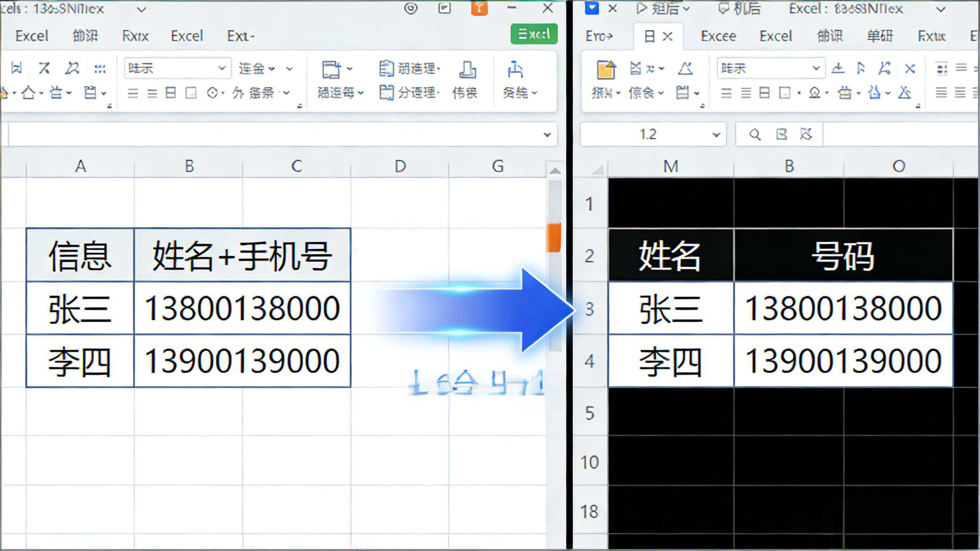
Task: Click the center align icon
Action: point(151,93)
